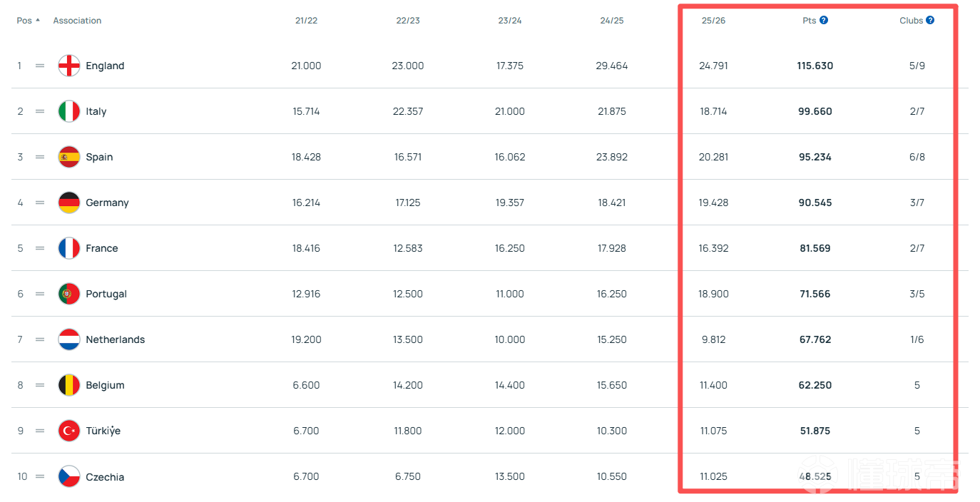Viewport: 980px width, 502px height.
Task: Open the France association link
Action: click(102, 248)
